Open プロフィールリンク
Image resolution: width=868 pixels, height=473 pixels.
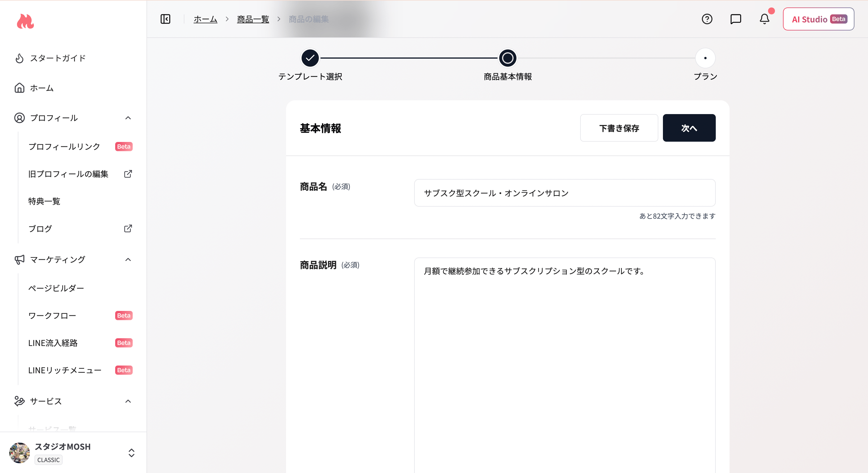[64, 147]
